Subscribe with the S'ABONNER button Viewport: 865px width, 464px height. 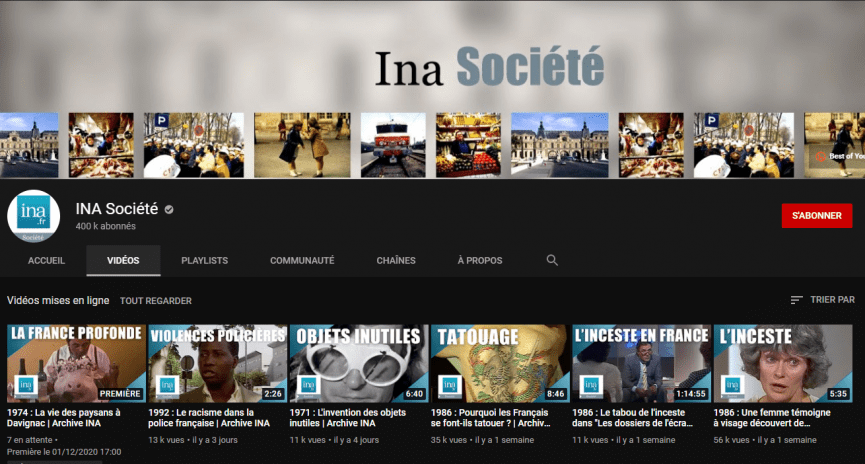[x=816, y=216]
